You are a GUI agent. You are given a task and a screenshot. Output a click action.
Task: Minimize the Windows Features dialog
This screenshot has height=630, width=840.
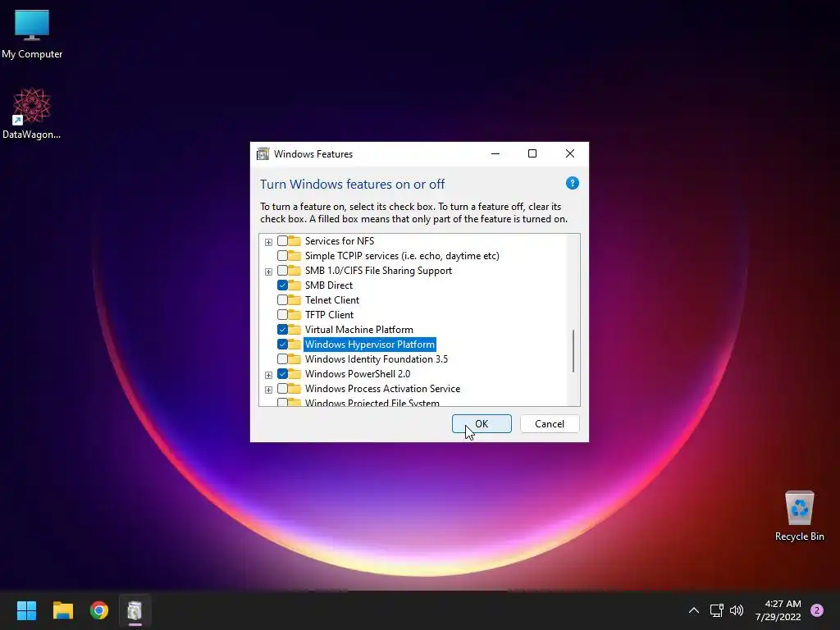click(x=495, y=153)
